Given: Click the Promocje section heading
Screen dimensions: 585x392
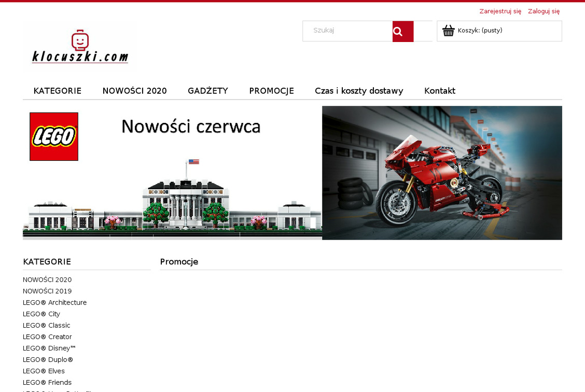Looking at the screenshot, I should tap(179, 262).
